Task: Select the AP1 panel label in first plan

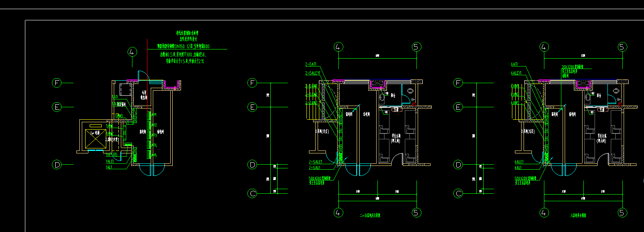Action: 154,115
